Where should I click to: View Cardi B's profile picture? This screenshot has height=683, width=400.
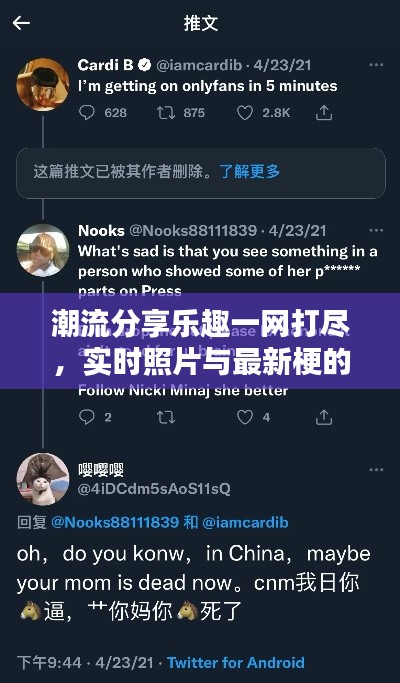[43, 85]
